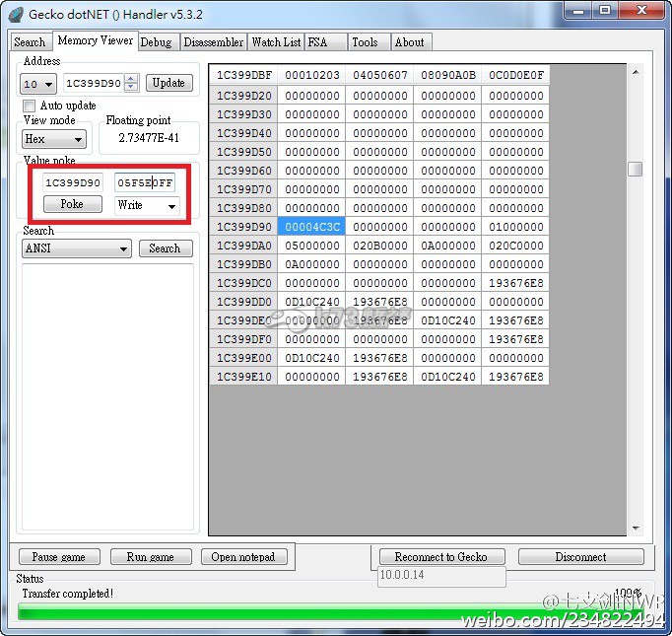Enable the Auto update checkbox
This screenshot has height=636, width=672.
pos(30,106)
